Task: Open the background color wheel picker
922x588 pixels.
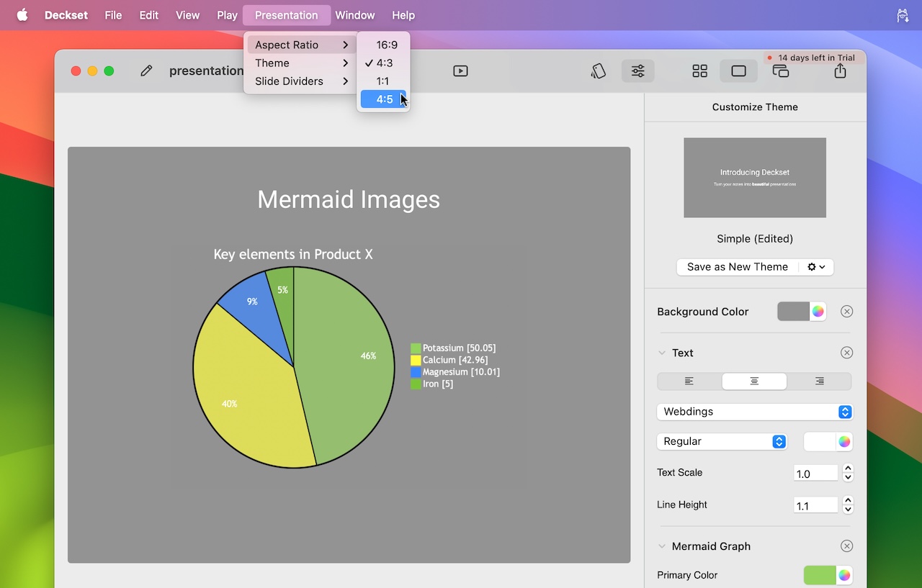Action: (x=818, y=312)
